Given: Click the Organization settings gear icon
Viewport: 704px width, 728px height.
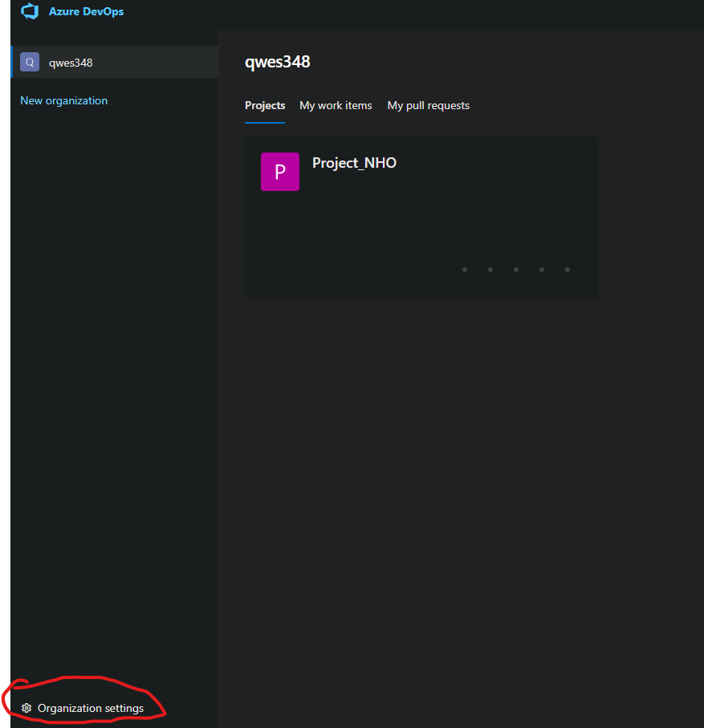Looking at the screenshot, I should pyautogui.click(x=26, y=708).
